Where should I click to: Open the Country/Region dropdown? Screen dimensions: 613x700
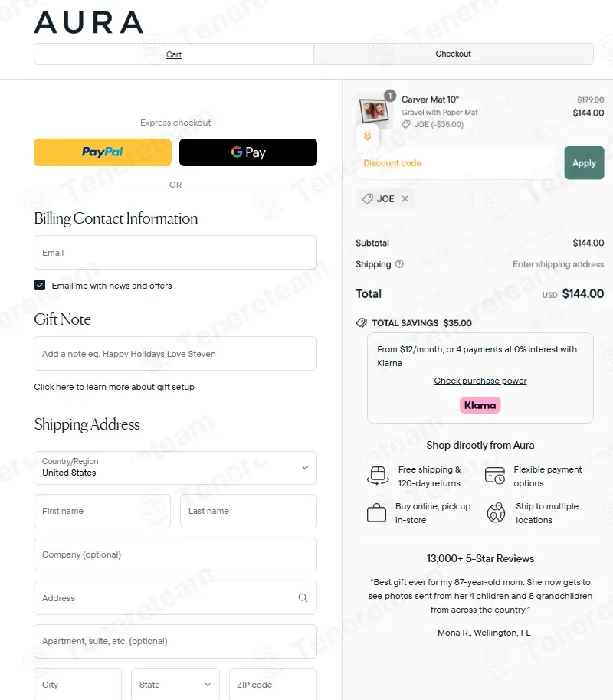[175, 468]
